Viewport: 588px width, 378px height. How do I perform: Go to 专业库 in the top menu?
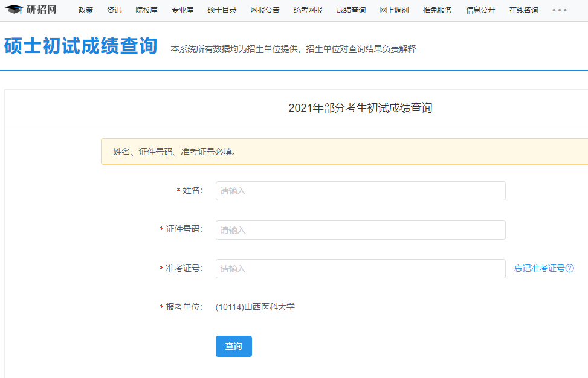tap(183, 10)
